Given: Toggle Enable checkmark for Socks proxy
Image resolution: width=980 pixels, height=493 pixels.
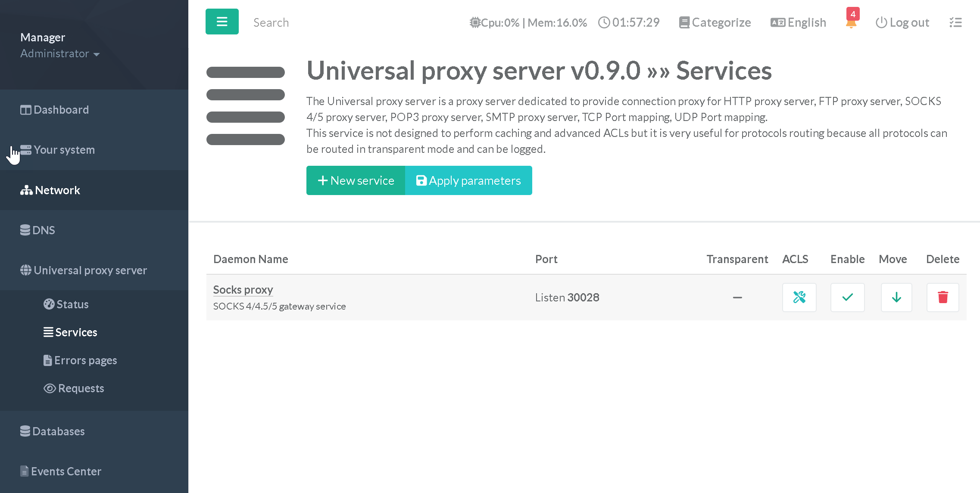Looking at the screenshot, I should click(847, 297).
